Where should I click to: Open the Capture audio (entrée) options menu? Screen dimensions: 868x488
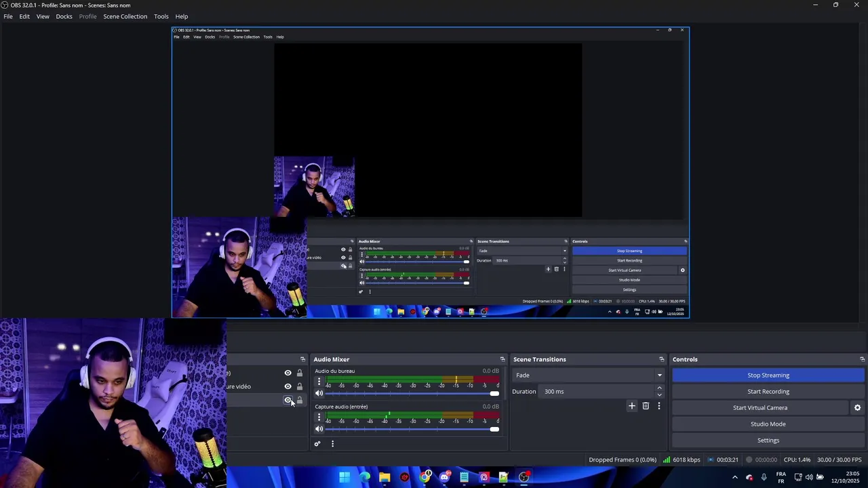pos(319,417)
